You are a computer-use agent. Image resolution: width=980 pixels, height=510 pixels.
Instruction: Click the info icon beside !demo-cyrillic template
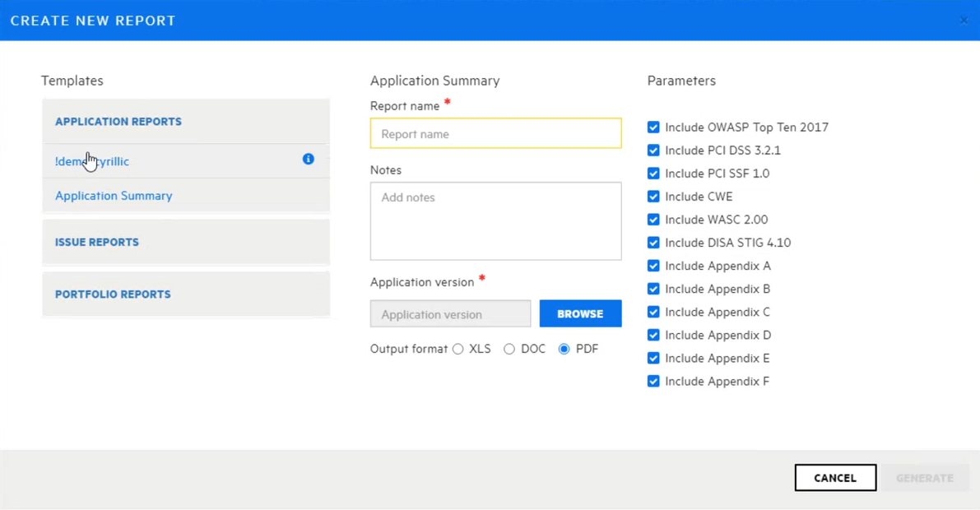pos(309,159)
